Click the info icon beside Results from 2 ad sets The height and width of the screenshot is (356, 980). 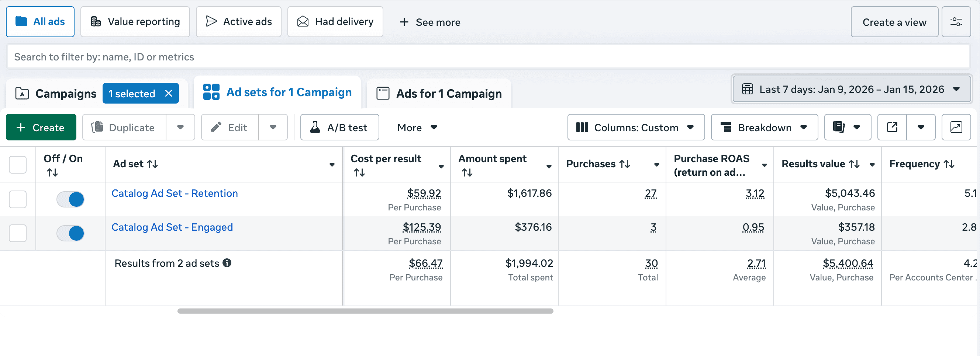tap(227, 263)
